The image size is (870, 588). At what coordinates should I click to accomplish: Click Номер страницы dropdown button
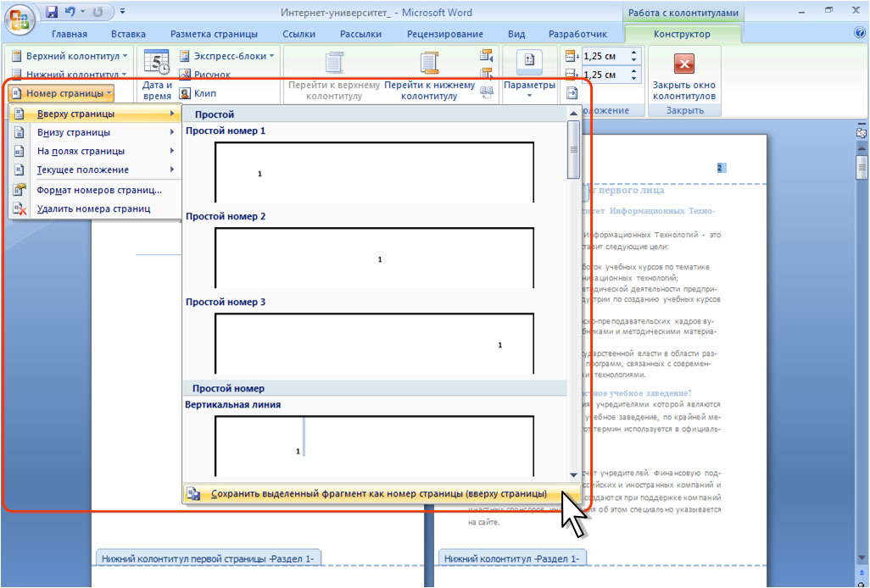62,93
